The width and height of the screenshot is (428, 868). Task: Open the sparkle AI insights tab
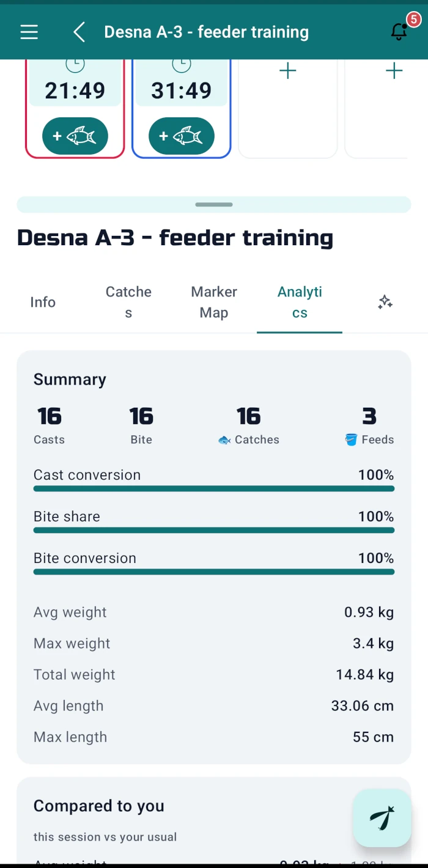coord(385,302)
